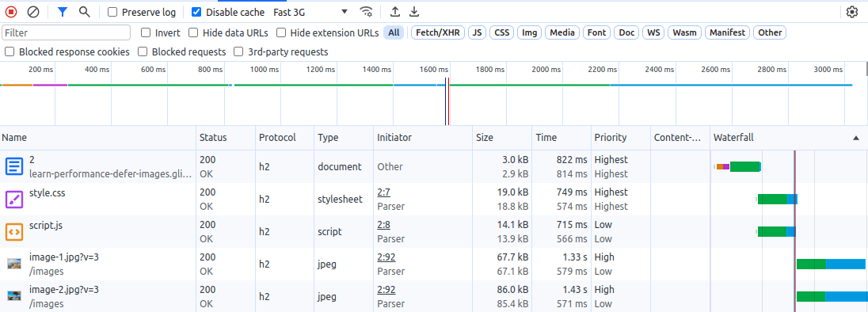
Task: Toggle the filter funnel icon
Action: (63, 12)
